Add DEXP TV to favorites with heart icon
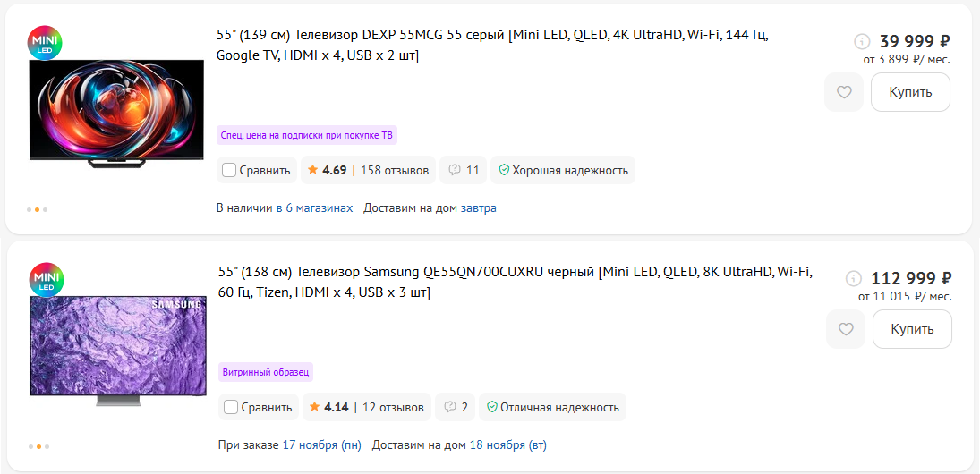 point(844,92)
